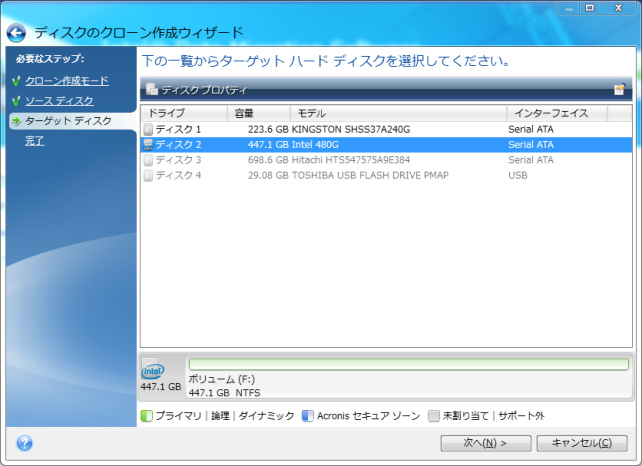Select the ディスク 2 row
642x466 pixels.
pyautogui.click(x=386, y=145)
